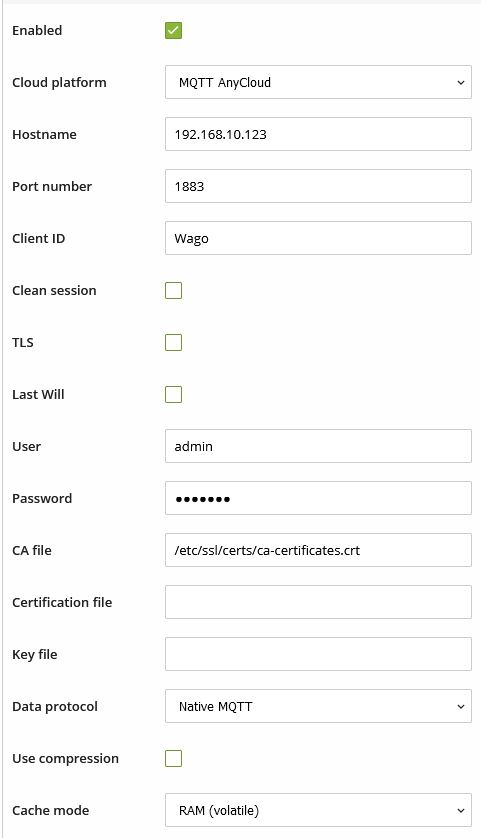Click the Data protocol chevron arrow
This screenshot has width=481, height=838.
pyautogui.click(x=461, y=707)
